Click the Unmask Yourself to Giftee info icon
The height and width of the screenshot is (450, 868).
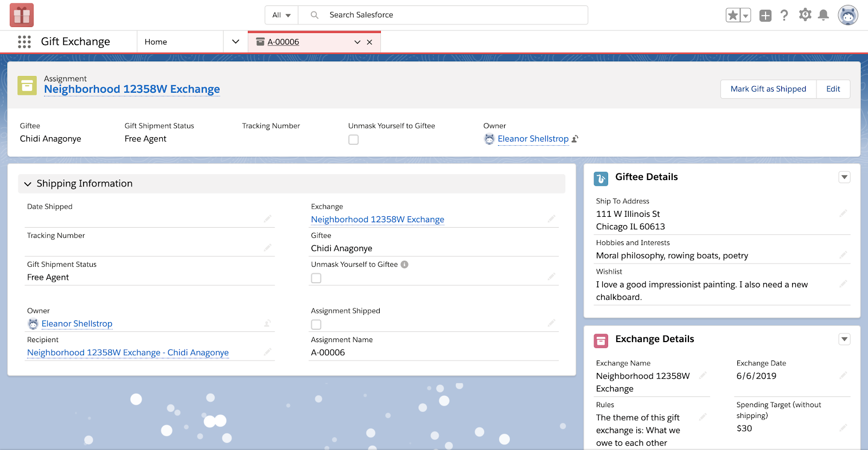[405, 265]
